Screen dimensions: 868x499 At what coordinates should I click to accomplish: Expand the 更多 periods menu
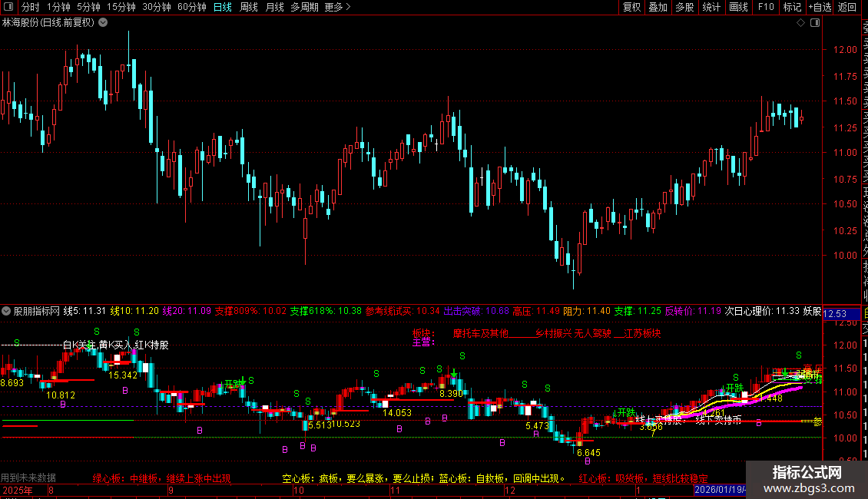pos(337,7)
